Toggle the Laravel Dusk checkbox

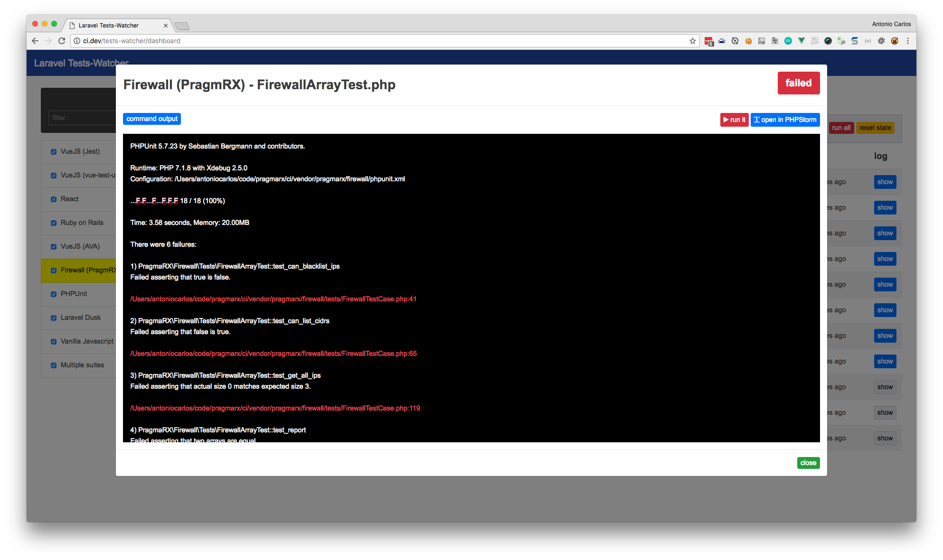pyautogui.click(x=54, y=318)
